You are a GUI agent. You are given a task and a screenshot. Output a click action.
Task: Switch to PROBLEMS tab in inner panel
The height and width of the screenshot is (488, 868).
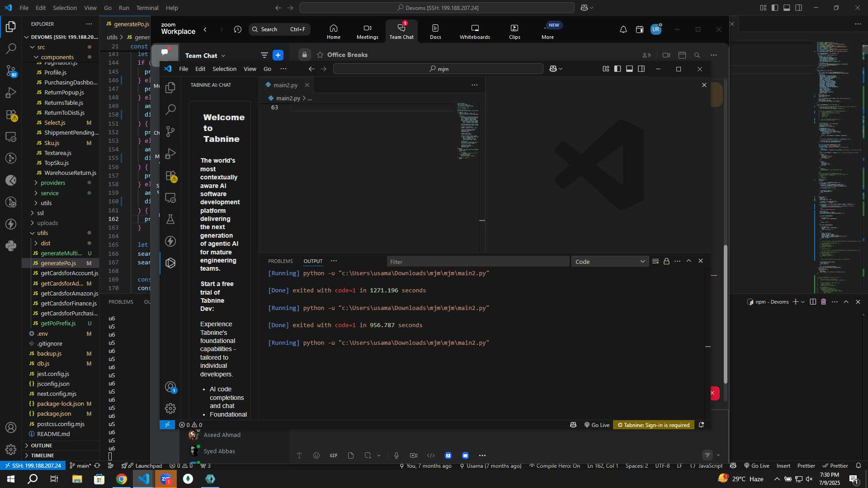(280, 261)
